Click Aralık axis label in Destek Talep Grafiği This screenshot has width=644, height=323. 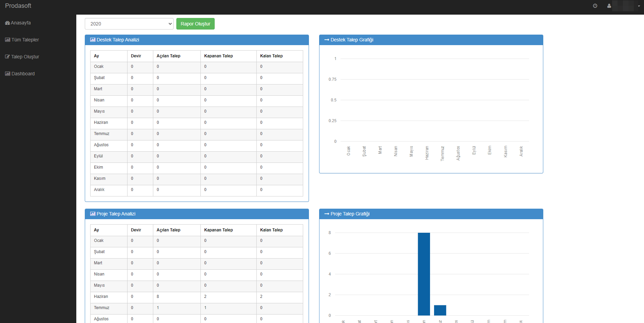click(x=521, y=151)
